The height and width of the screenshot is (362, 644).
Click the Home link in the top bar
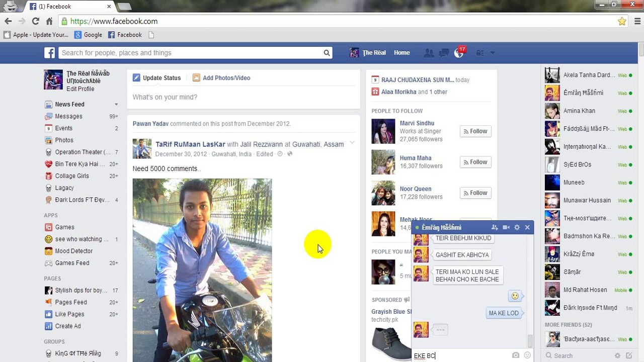click(x=402, y=53)
